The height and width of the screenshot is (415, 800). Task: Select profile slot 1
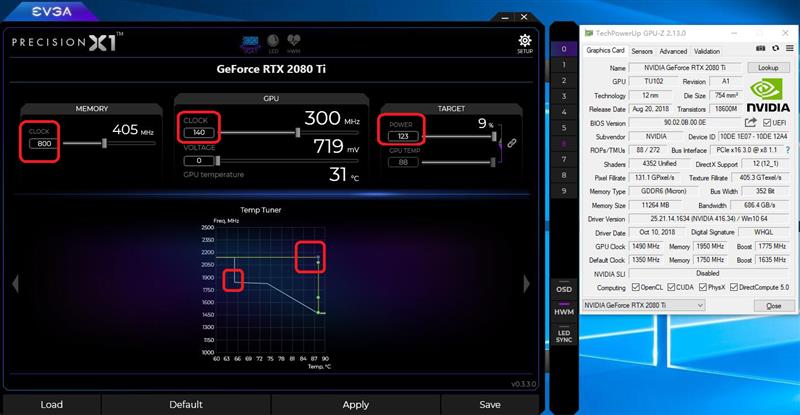coord(564,65)
